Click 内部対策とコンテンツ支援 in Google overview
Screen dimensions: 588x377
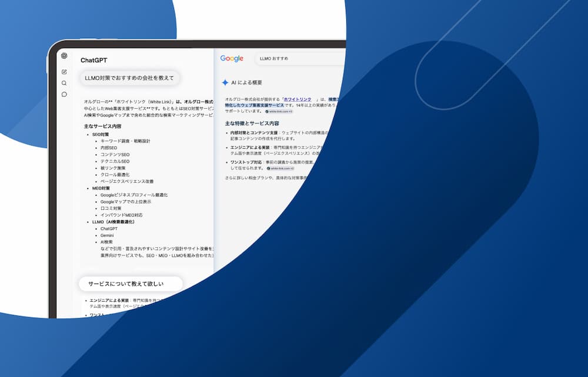[254, 133]
